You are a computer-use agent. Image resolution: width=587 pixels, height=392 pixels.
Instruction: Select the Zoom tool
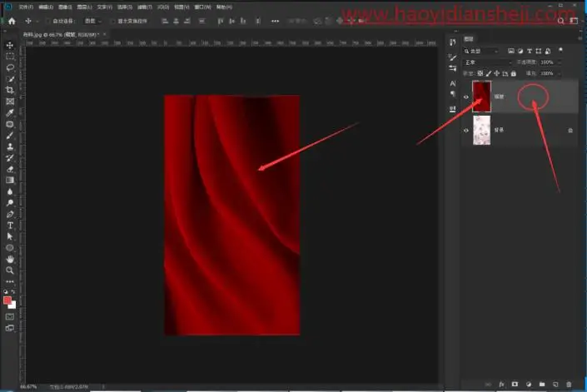pos(10,270)
